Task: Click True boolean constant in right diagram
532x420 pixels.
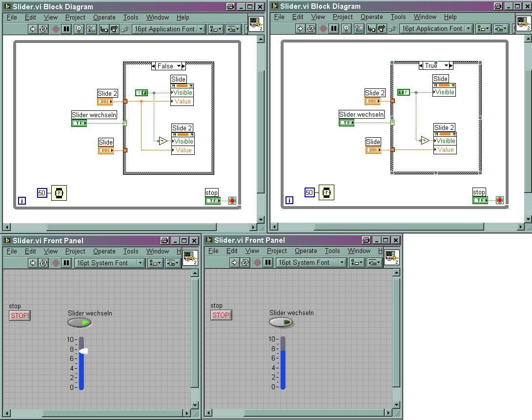Action: coord(404,92)
